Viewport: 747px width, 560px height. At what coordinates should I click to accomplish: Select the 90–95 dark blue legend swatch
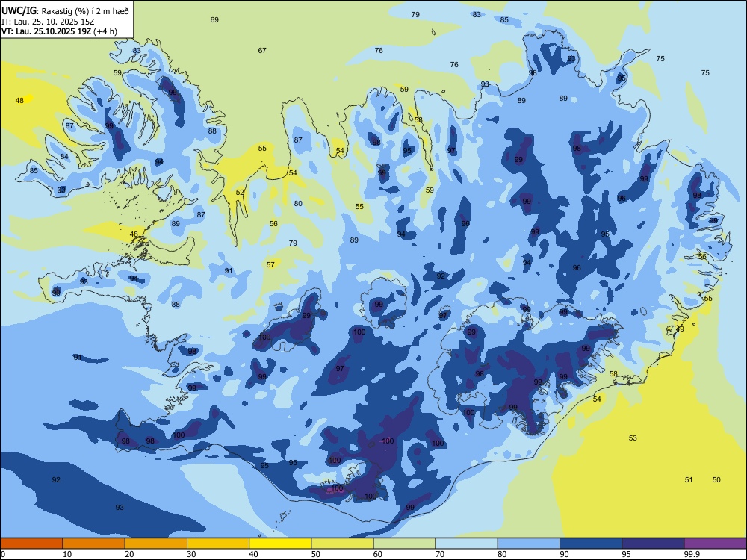591,544
